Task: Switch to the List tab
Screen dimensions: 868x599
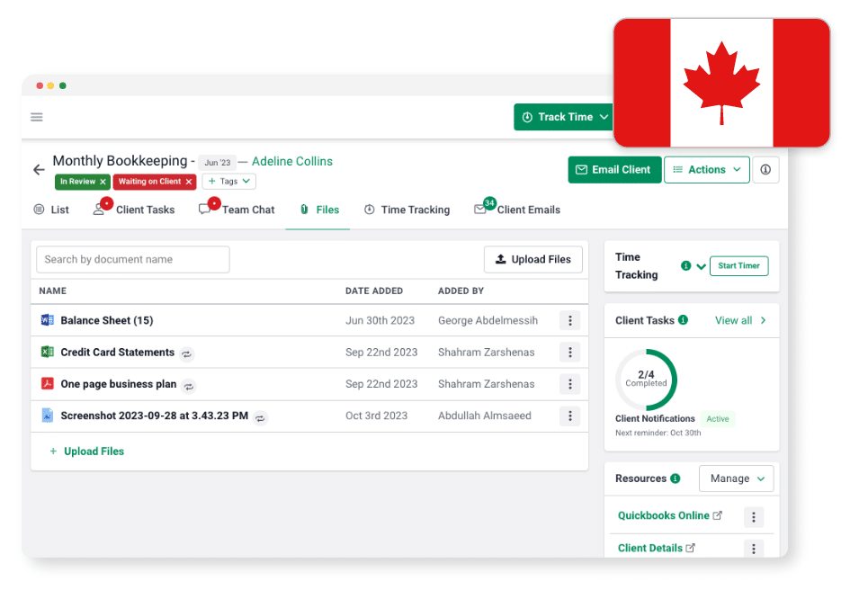Action: click(51, 210)
